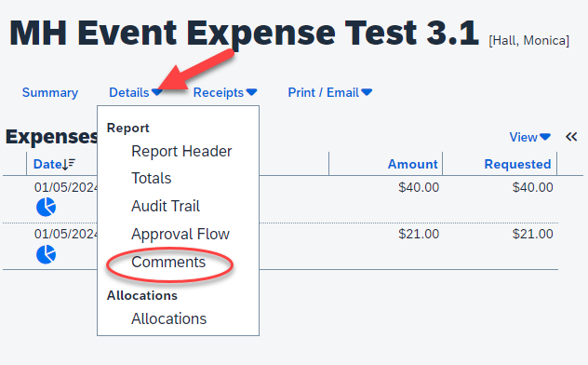Choose Totals in the Details menu
The image size is (588, 365).
[x=151, y=178]
